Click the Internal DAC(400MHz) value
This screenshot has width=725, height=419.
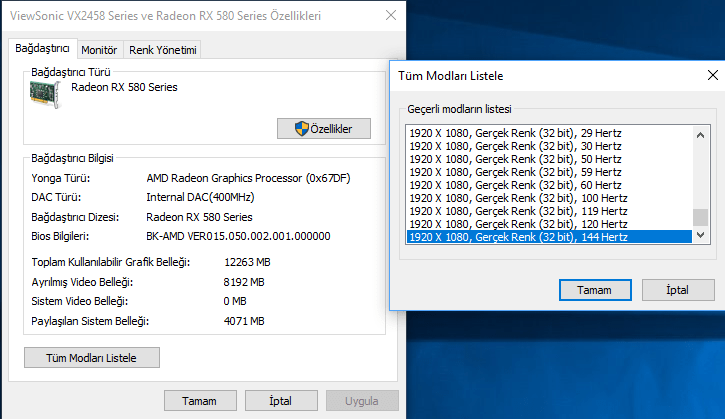click(200, 197)
